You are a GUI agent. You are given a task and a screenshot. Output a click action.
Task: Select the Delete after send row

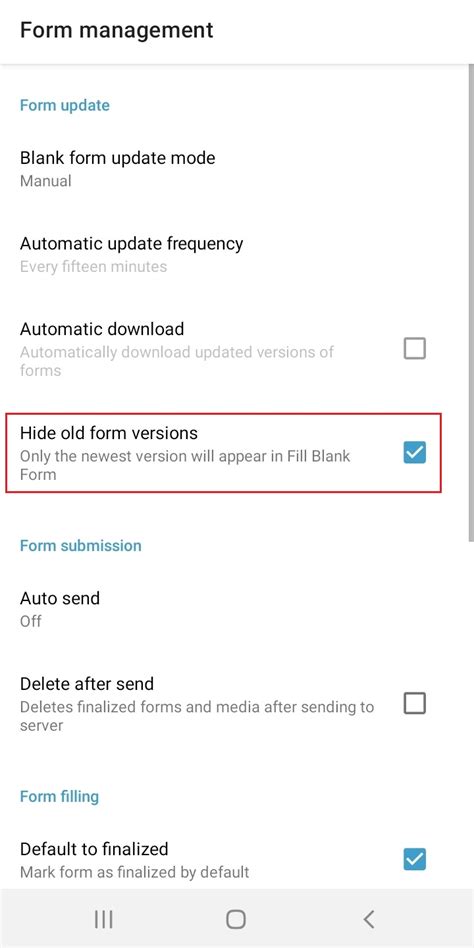coord(237,704)
